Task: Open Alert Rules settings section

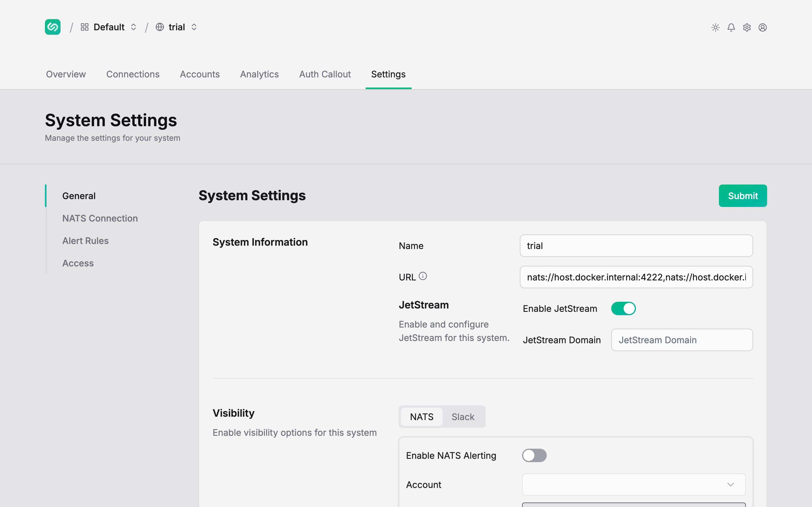Action: pos(86,241)
